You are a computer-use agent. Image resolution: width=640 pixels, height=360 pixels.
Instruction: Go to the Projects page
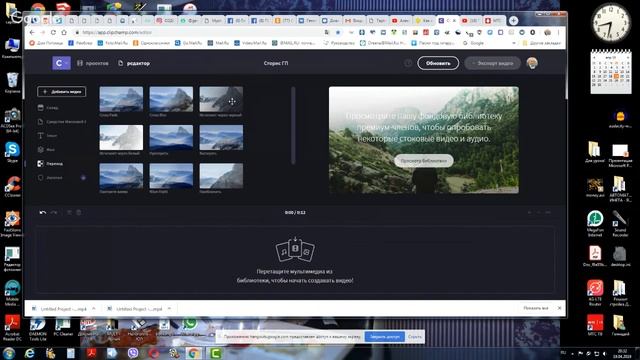(x=93, y=63)
